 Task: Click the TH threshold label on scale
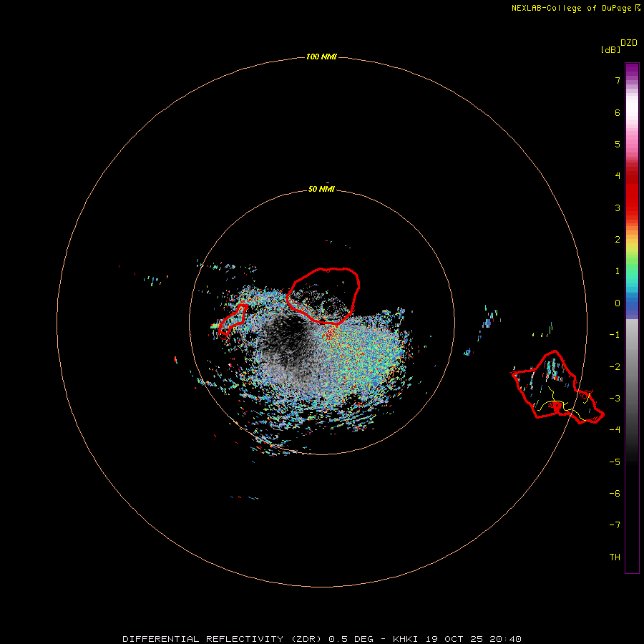point(615,557)
